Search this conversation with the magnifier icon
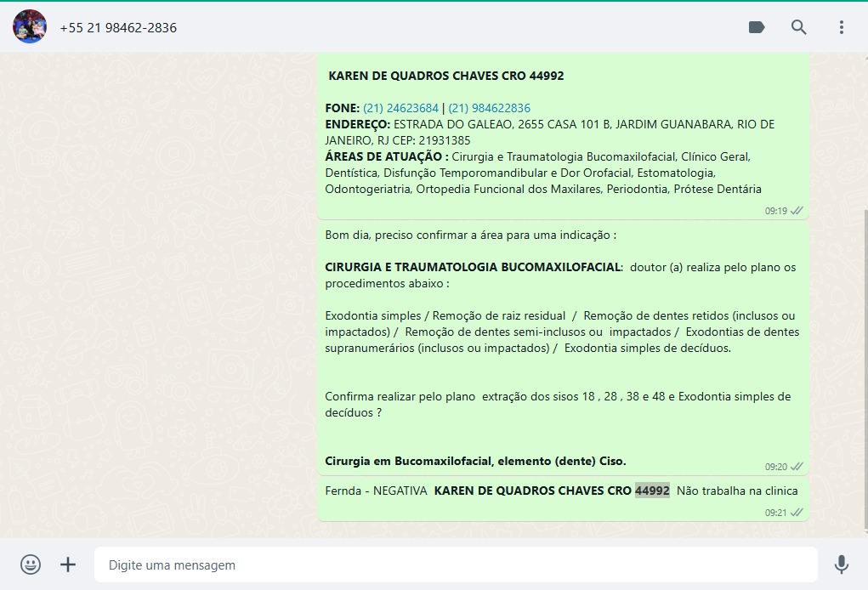 [x=798, y=27]
